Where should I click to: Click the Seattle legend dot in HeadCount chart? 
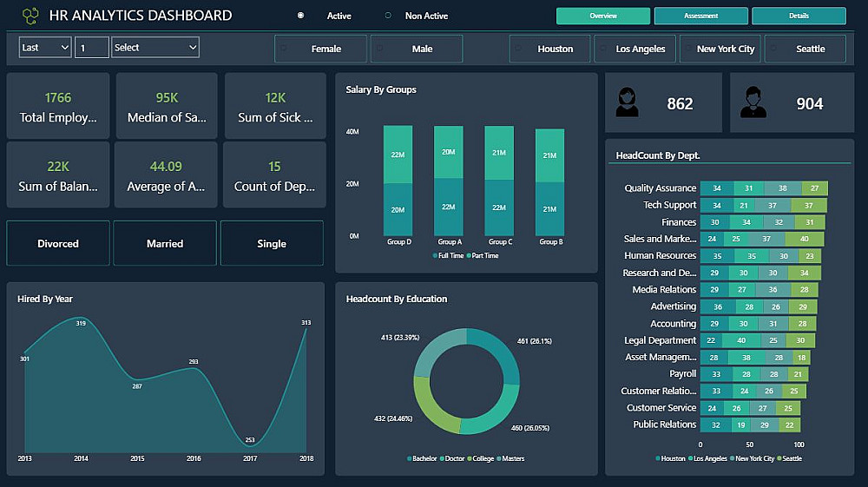tap(779, 458)
